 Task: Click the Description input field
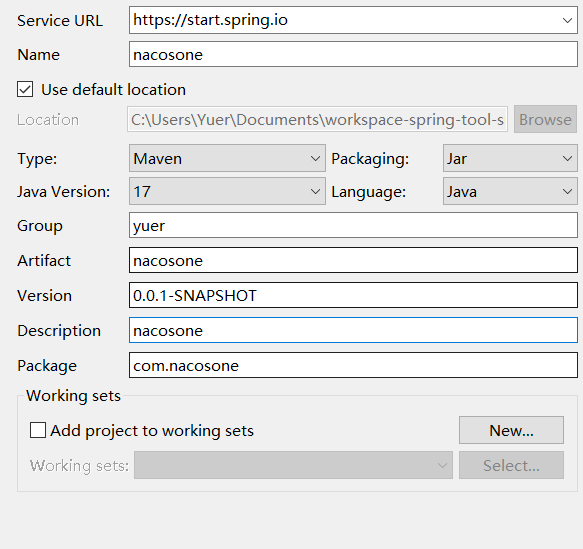pos(353,330)
